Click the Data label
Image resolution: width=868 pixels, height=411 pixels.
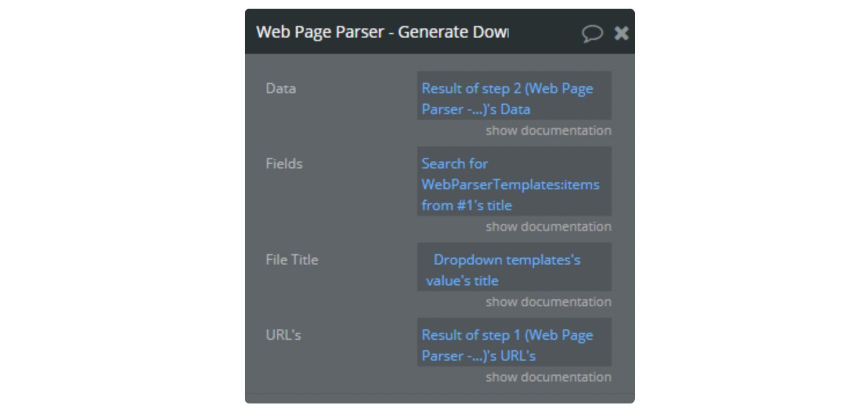click(x=281, y=89)
